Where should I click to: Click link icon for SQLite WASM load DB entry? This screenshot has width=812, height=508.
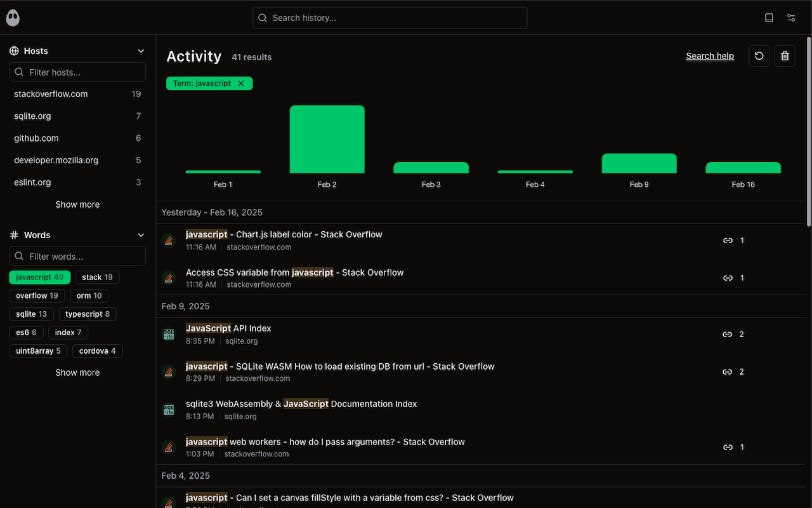(728, 372)
